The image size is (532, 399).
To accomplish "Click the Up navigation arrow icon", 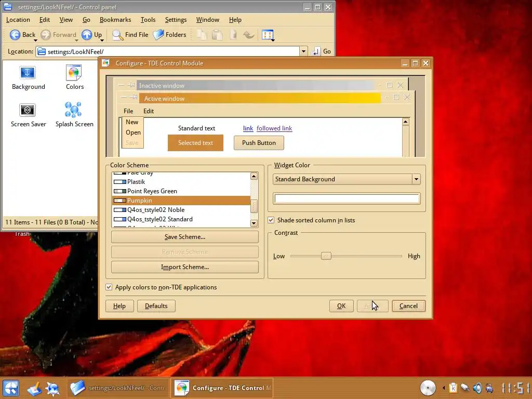I will click(87, 35).
